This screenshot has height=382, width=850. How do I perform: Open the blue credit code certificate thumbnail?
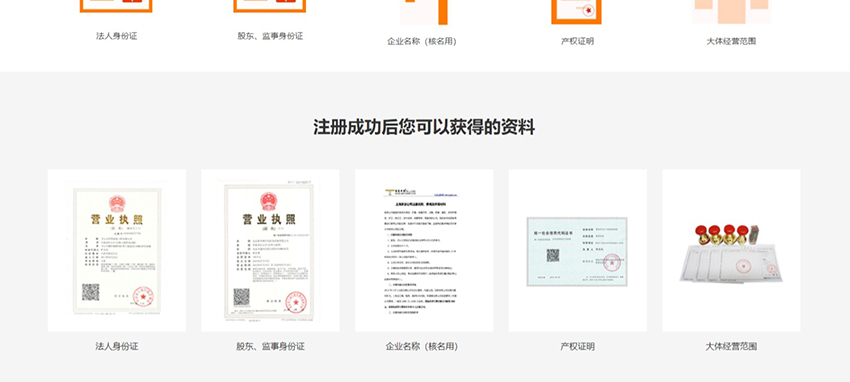click(x=577, y=250)
